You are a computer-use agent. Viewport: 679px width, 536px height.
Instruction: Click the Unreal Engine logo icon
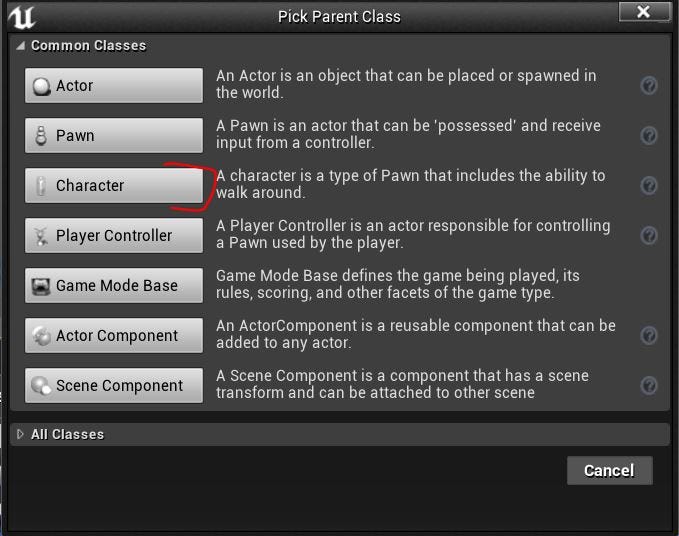click(x=22, y=17)
